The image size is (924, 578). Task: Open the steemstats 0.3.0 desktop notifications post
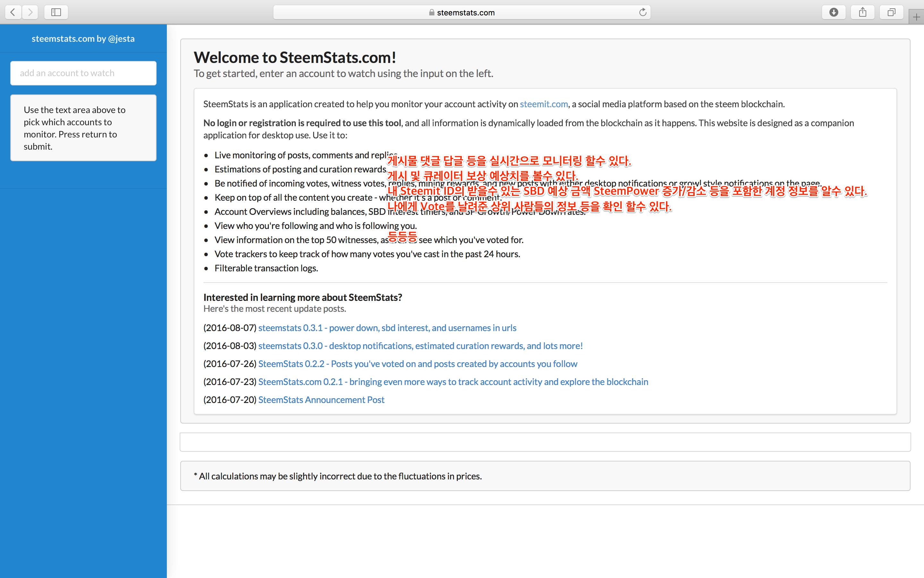(420, 346)
